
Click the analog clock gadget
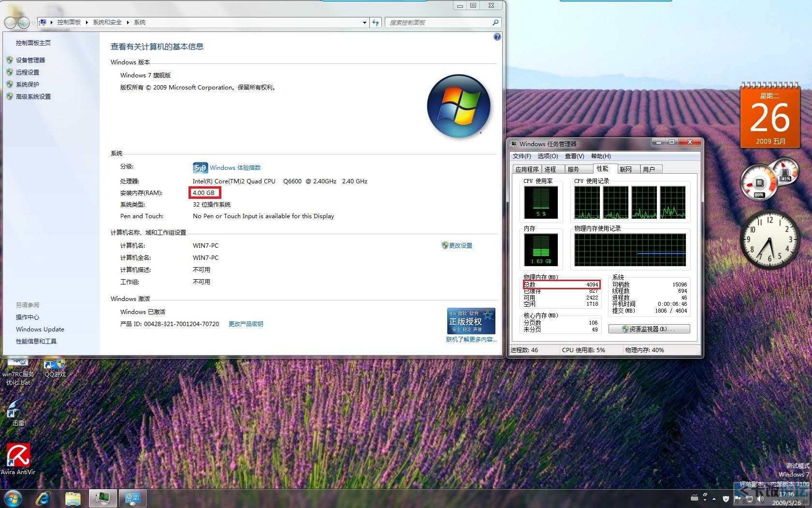[x=770, y=239]
